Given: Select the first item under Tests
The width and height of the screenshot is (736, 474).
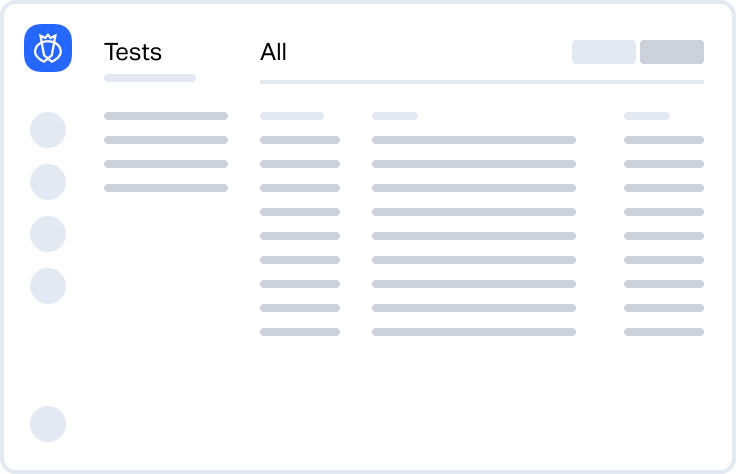Looking at the screenshot, I should coord(166,116).
